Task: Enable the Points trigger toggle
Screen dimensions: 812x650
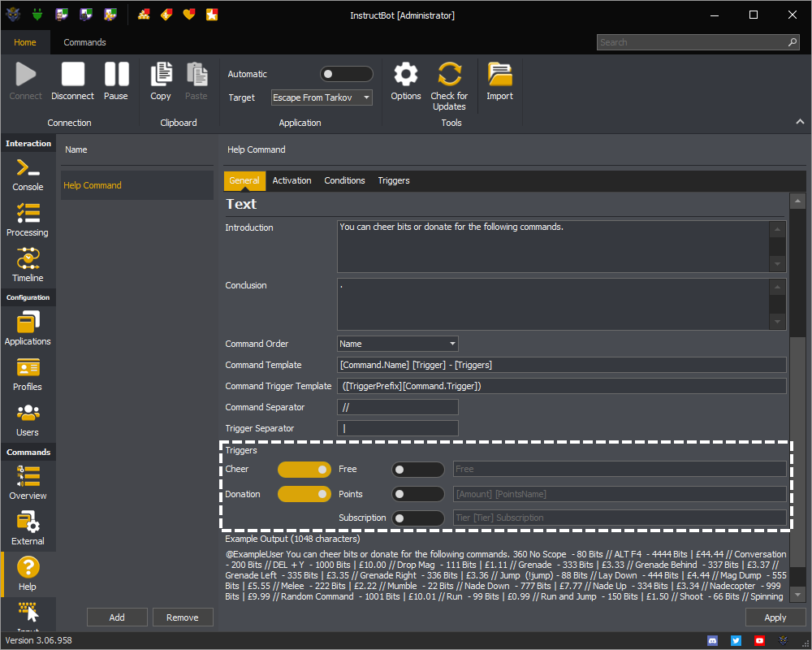Action: (x=418, y=494)
